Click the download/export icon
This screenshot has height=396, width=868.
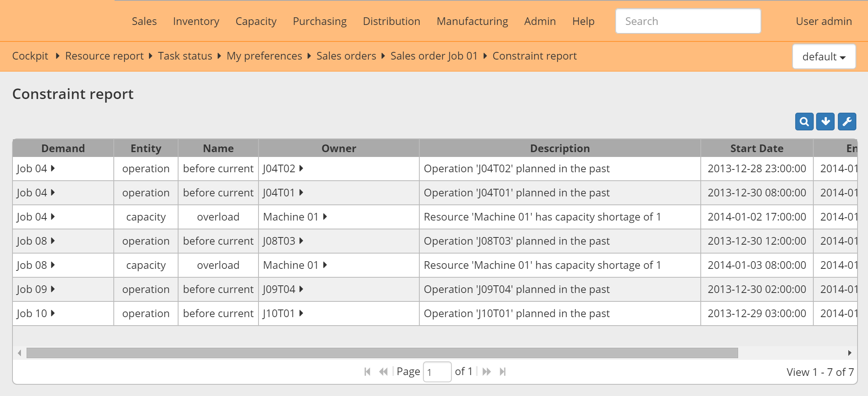pos(826,121)
